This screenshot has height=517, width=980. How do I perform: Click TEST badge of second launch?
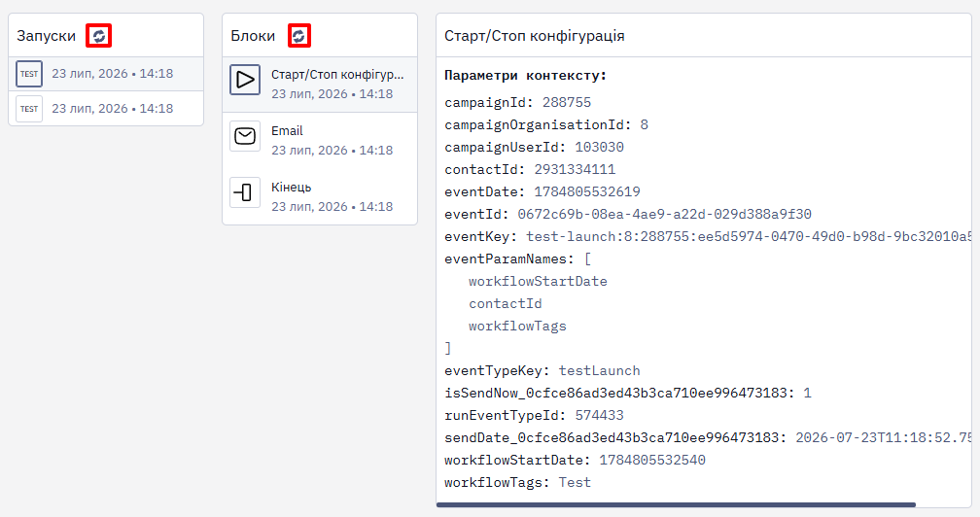[29, 109]
